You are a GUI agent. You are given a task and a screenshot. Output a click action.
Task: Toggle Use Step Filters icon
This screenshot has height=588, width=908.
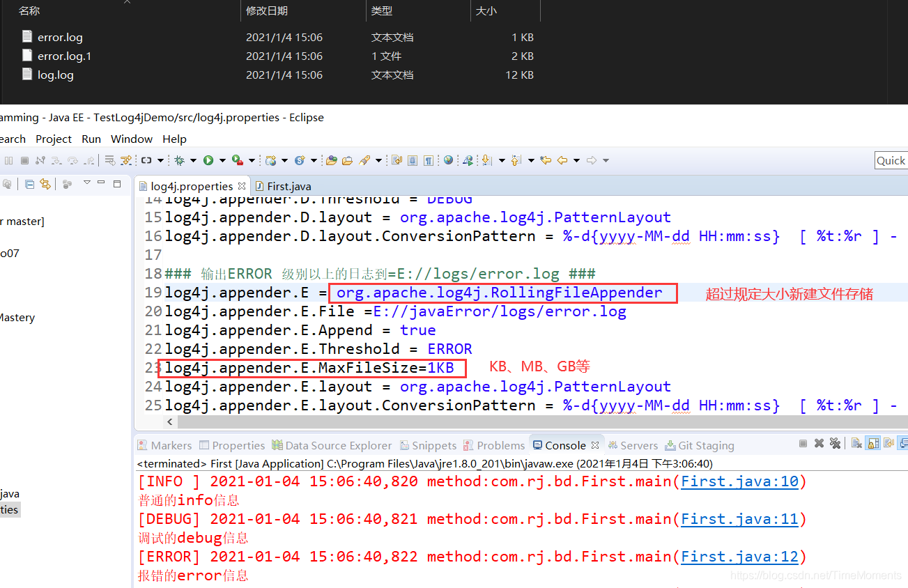click(126, 160)
